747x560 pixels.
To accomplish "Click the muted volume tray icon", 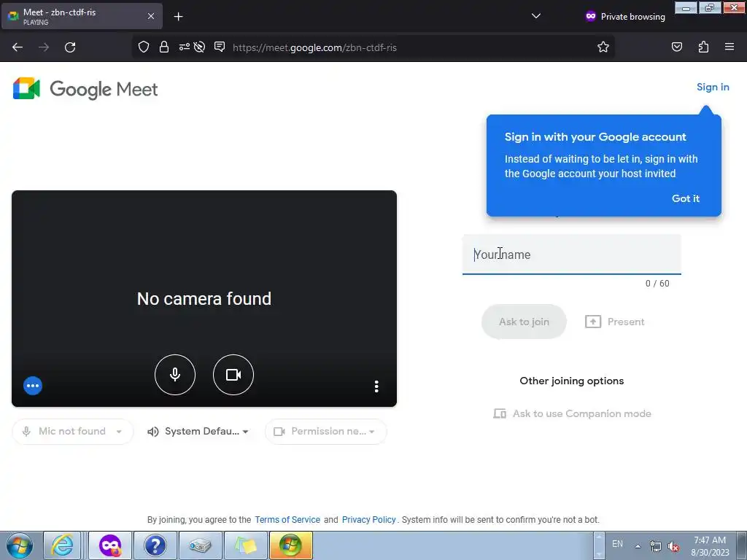I will 673,546.
